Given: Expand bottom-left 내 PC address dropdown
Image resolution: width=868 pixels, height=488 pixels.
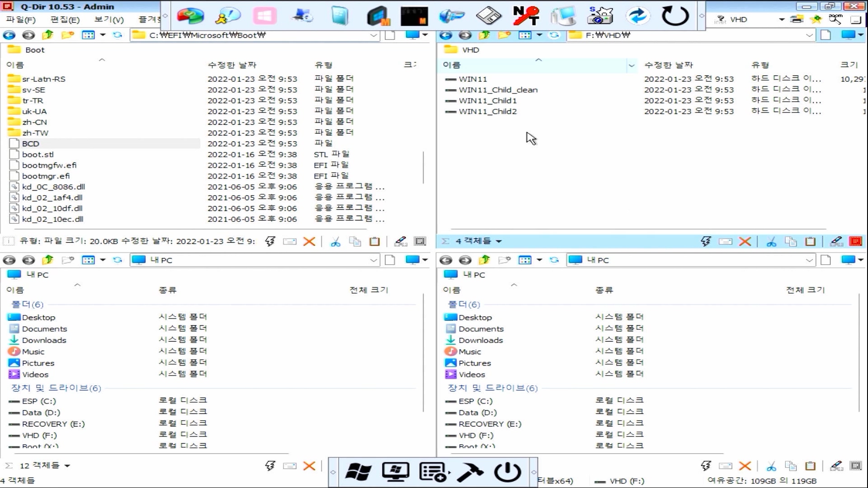Looking at the screenshot, I should pos(373,260).
